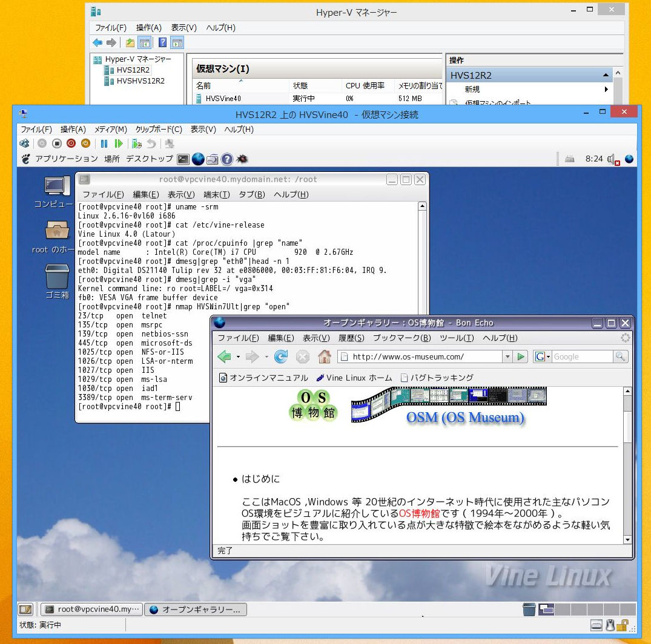Open メディア(M) menu in VM connection window
651x644 pixels.
pos(110,130)
